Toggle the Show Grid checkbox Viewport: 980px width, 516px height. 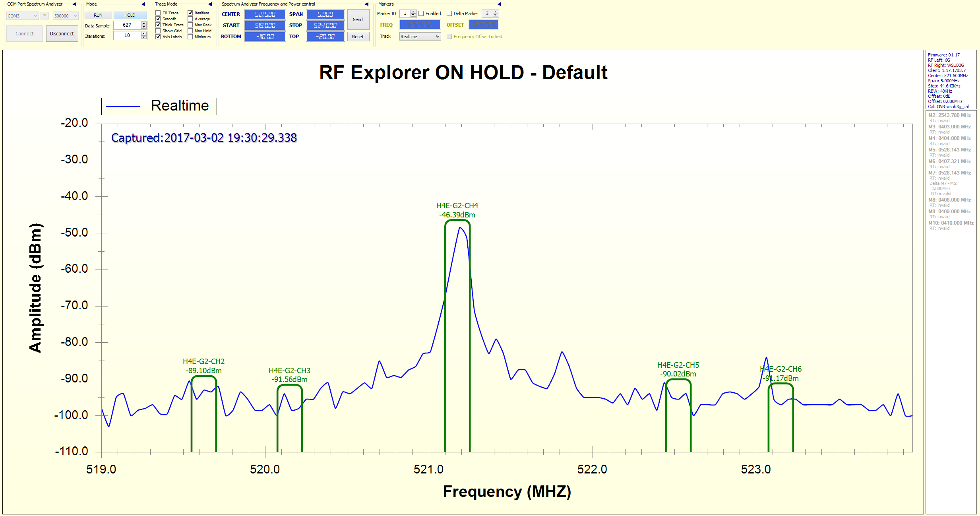coord(158,31)
